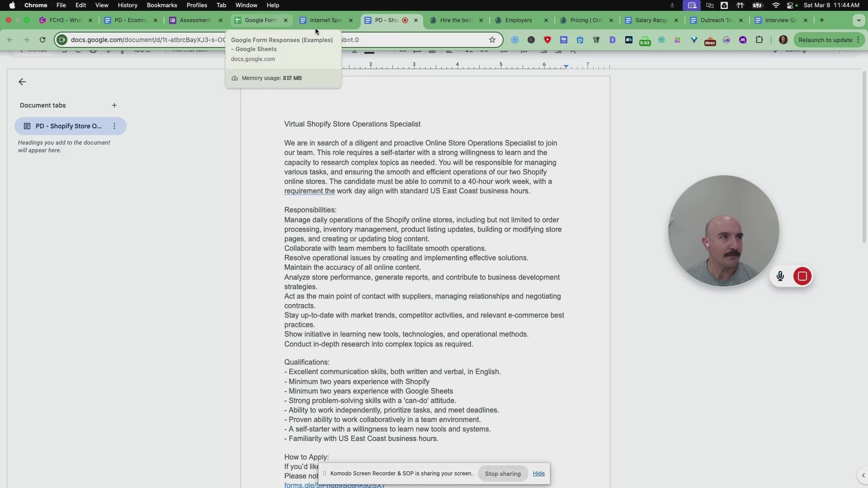This screenshot has width=868, height=488.
Task: Open the tab search dropdown arrow
Action: click(x=859, y=20)
